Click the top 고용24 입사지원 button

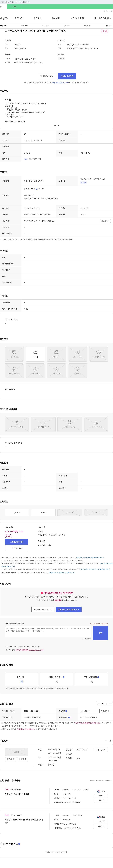tap(67, 76)
